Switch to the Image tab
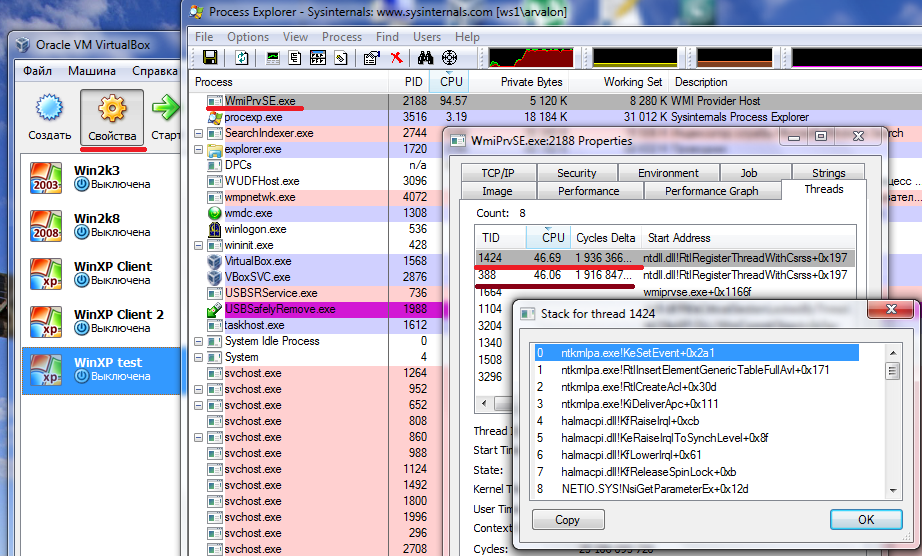 pos(497,191)
